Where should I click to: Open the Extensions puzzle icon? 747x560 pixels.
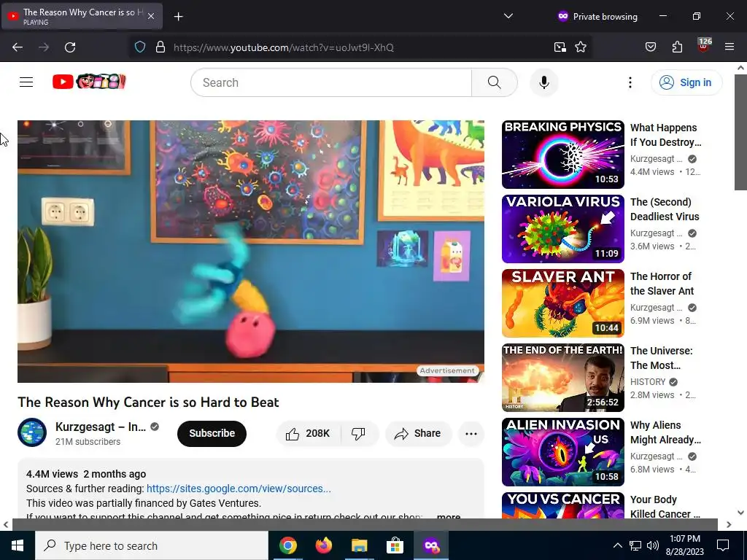(x=677, y=47)
